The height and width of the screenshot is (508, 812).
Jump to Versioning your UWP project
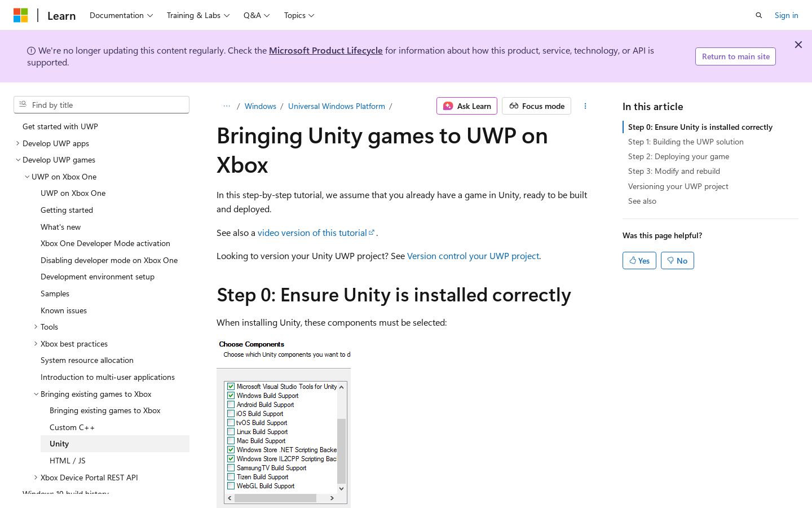(678, 186)
